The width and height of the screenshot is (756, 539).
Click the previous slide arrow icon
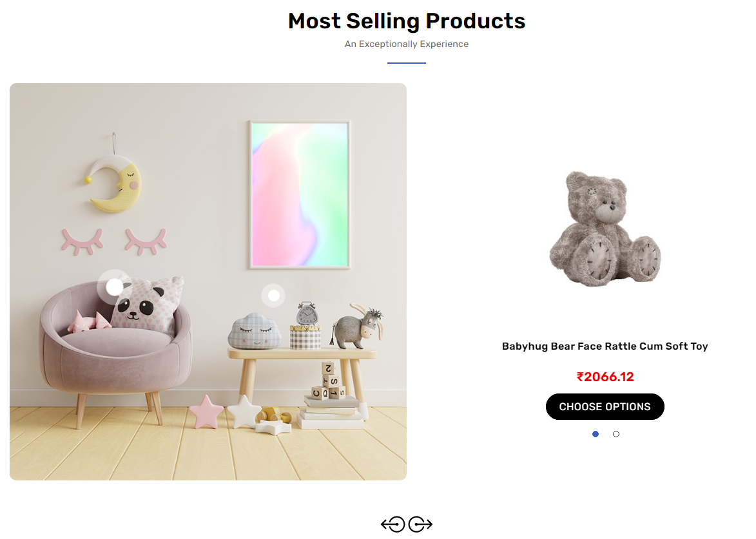(393, 524)
